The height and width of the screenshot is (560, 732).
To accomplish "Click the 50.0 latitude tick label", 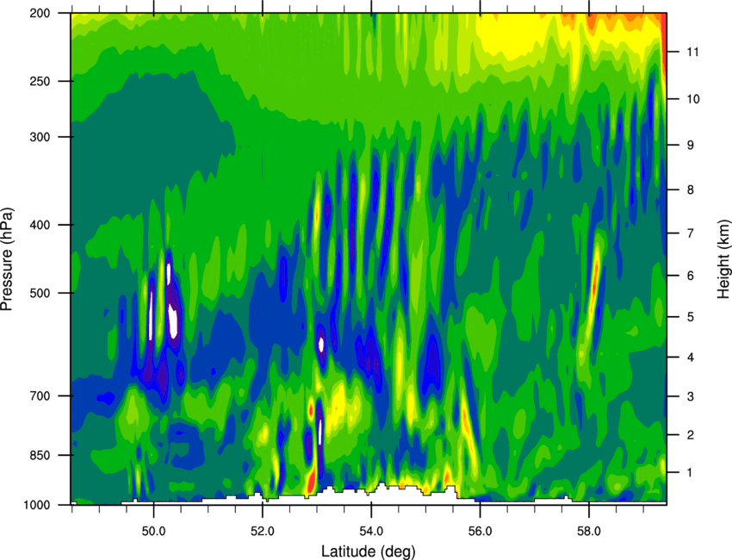I will 153,531.
